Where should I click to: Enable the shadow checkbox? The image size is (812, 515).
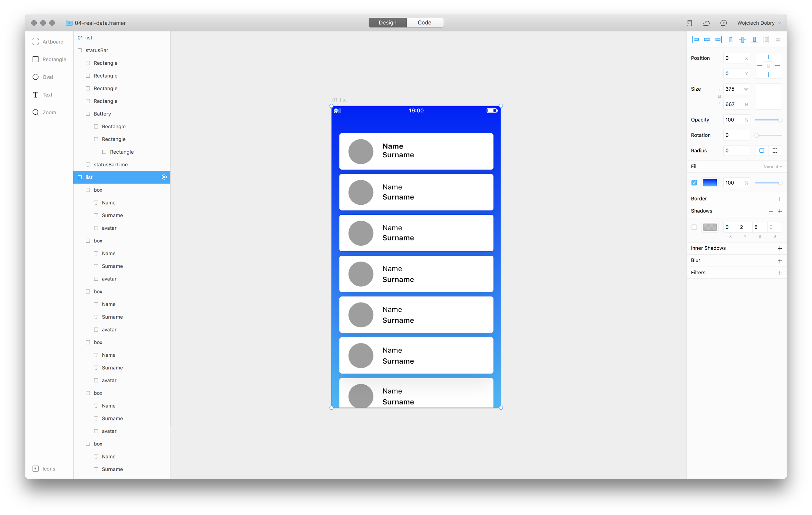[x=694, y=227]
